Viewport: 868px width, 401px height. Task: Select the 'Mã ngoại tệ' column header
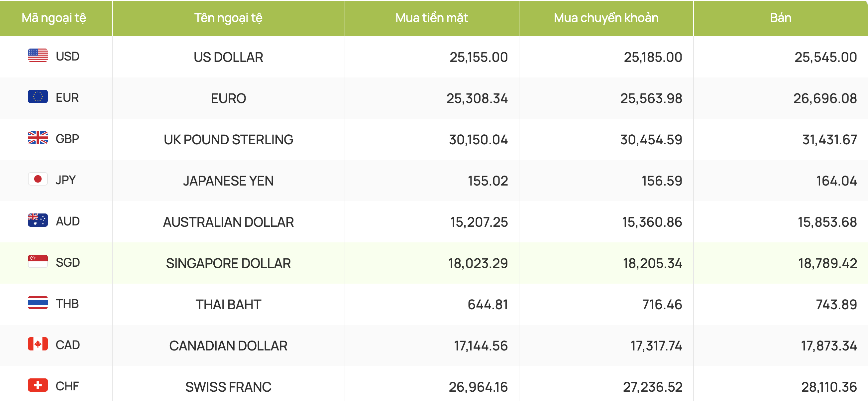[54, 18]
